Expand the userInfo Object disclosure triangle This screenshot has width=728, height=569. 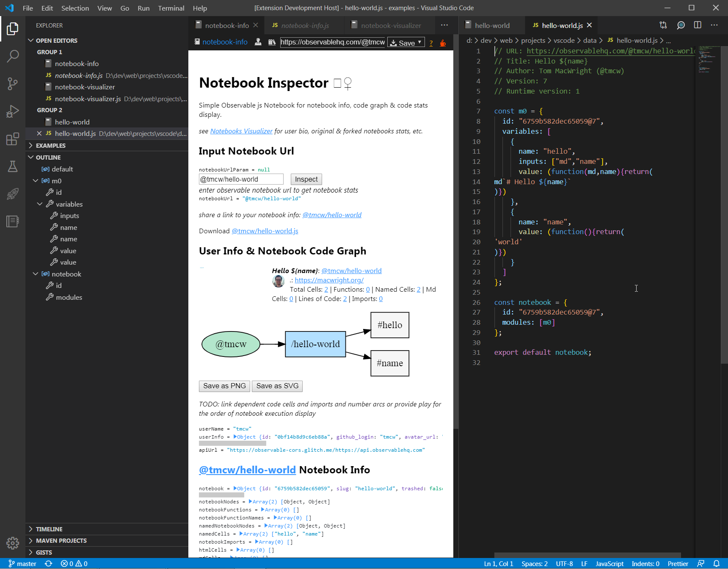[235, 437]
